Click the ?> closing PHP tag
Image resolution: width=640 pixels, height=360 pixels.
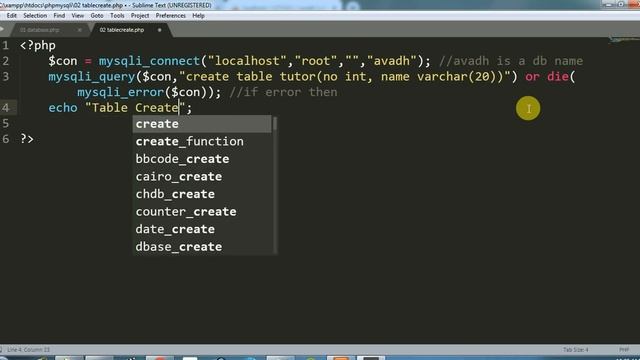point(27,139)
